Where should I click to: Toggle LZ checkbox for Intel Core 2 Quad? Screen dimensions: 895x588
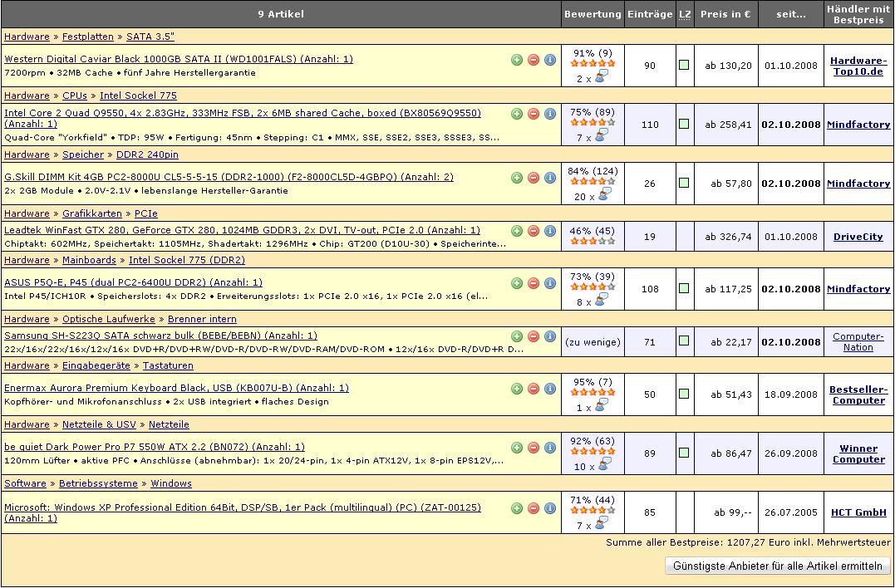coord(684,124)
